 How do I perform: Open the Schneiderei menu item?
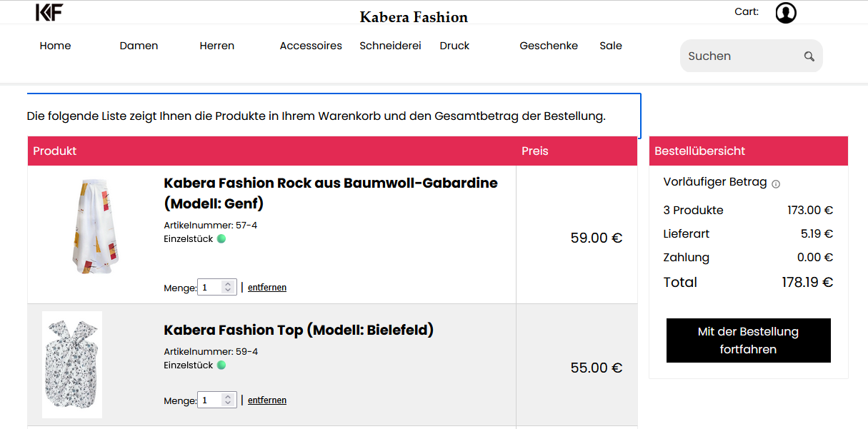[390, 46]
